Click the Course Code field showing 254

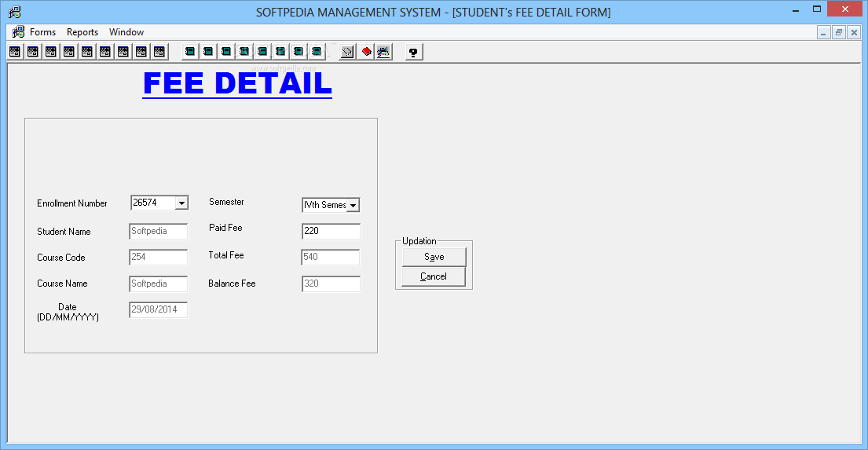pos(159,257)
